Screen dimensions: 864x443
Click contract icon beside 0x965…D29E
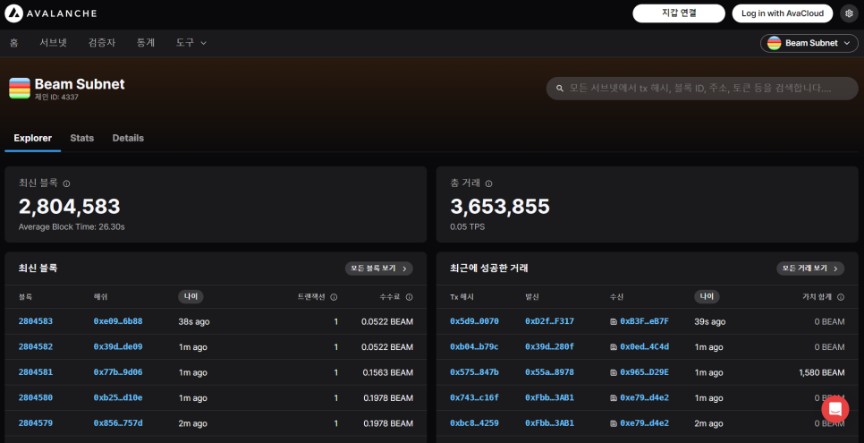pos(613,372)
